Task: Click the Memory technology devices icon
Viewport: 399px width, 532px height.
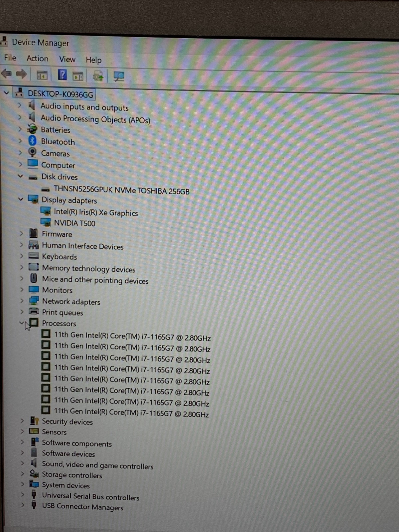Action: 34,267
